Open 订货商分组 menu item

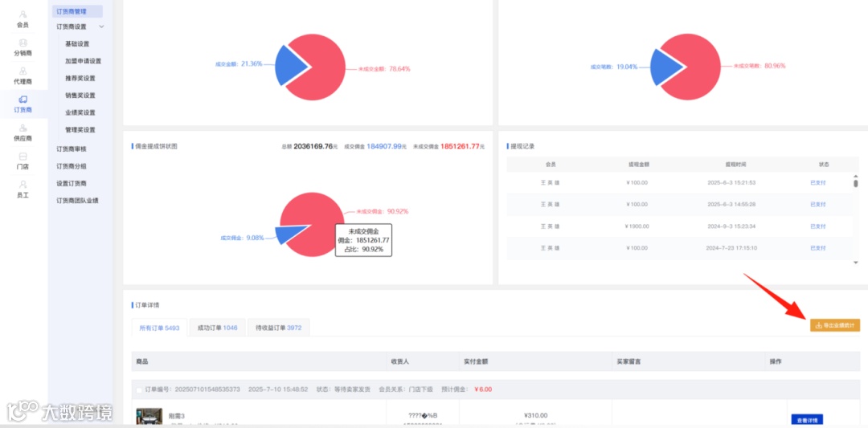pyautogui.click(x=72, y=166)
